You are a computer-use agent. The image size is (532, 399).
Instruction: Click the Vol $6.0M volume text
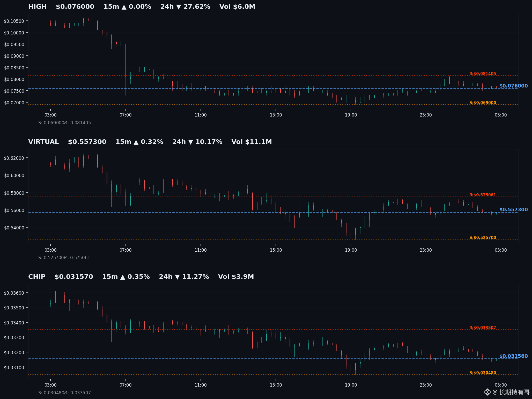pyautogui.click(x=237, y=7)
